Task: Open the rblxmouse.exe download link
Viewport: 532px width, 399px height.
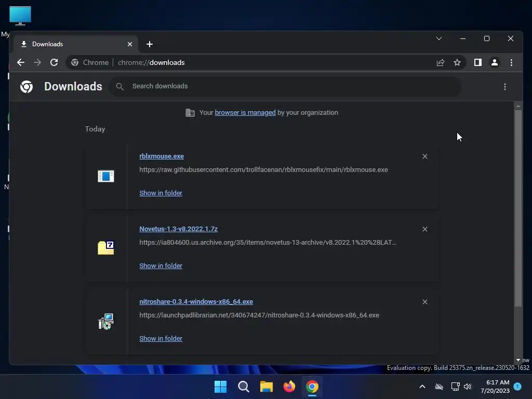Action: coord(162,156)
